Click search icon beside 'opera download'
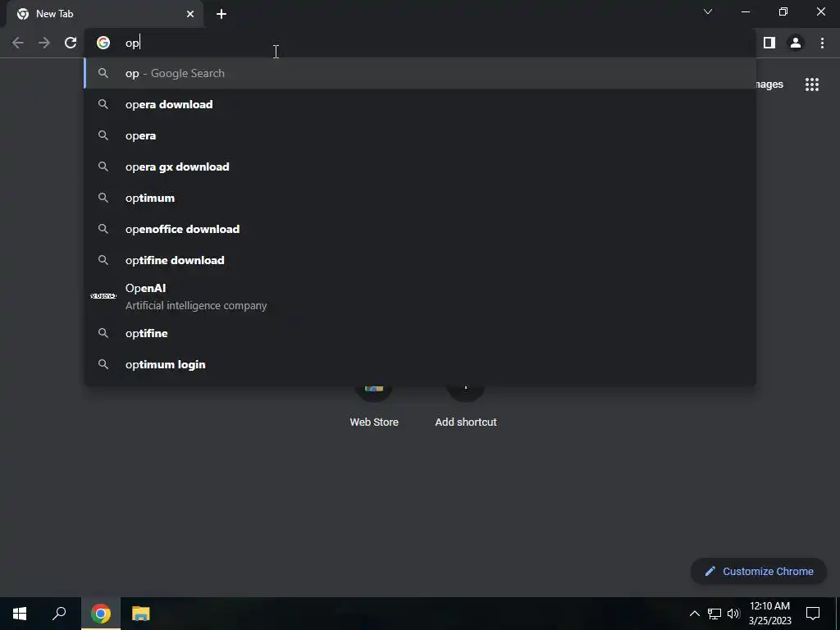This screenshot has height=630, width=840. (103, 104)
